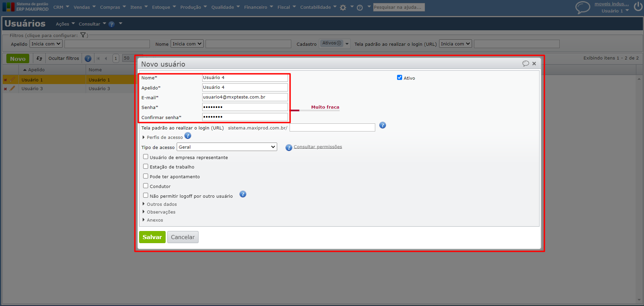
Task: Click the login URL input field
Action: pos(332,127)
